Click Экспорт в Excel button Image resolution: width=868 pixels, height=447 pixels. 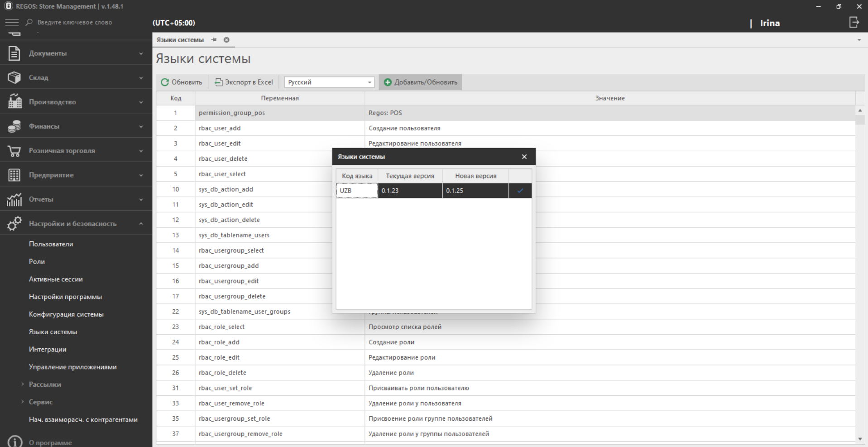[x=244, y=82]
